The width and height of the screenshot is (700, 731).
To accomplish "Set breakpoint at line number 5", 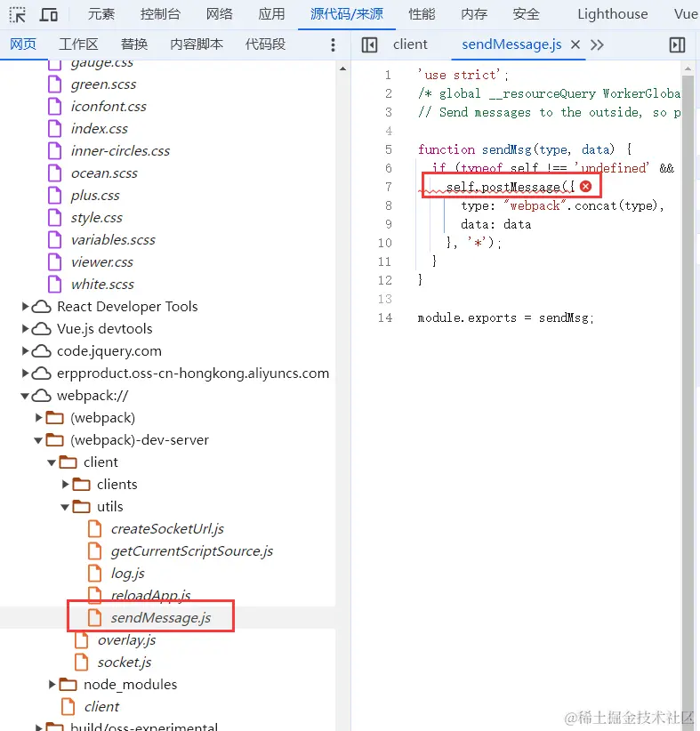I will pyautogui.click(x=388, y=149).
